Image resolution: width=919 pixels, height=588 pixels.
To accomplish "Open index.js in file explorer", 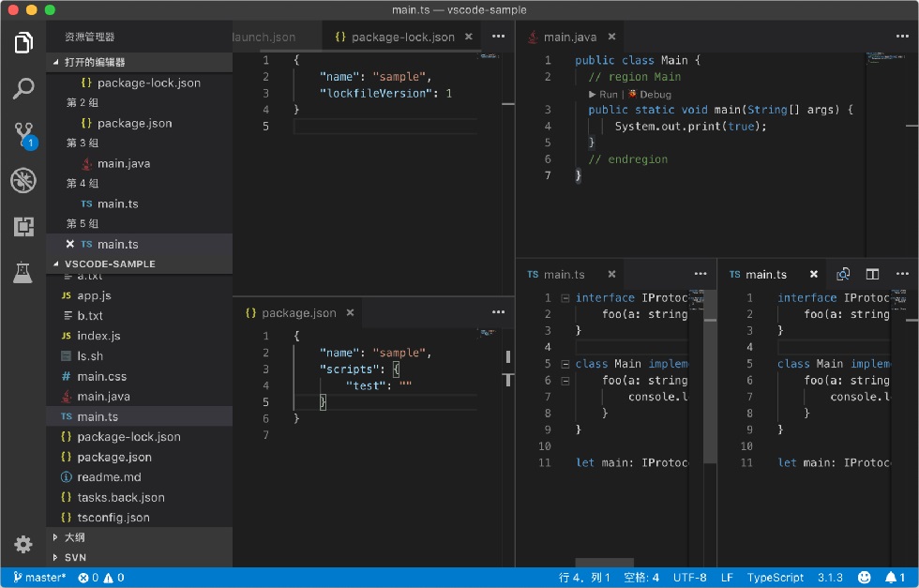I will (x=140, y=336).
